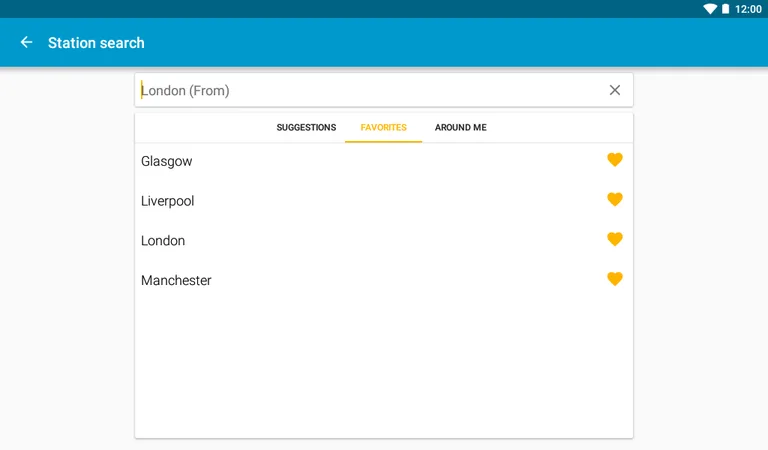This screenshot has height=450, width=768.
Task: Tap the battery indicator icon
Action: (x=725, y=9)
